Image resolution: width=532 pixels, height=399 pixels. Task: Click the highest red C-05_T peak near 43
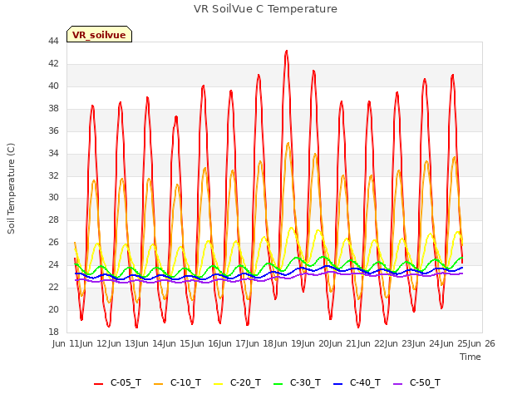(287, 51)
